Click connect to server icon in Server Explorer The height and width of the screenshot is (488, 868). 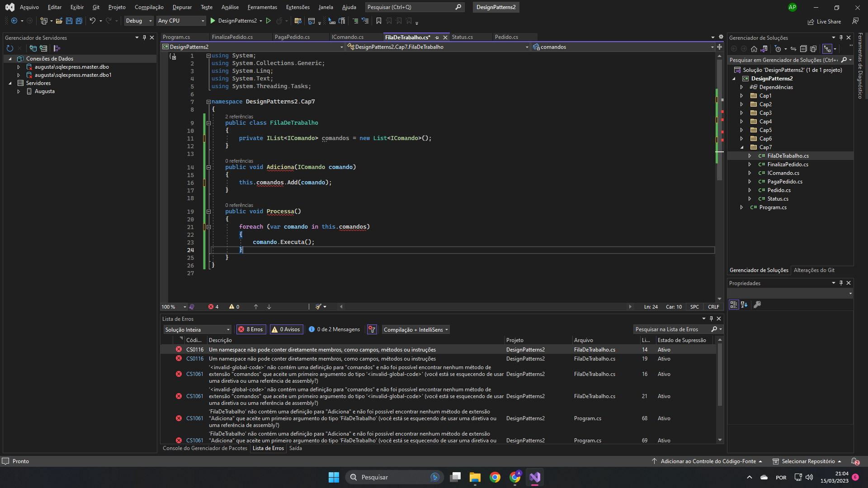point(43,48)
